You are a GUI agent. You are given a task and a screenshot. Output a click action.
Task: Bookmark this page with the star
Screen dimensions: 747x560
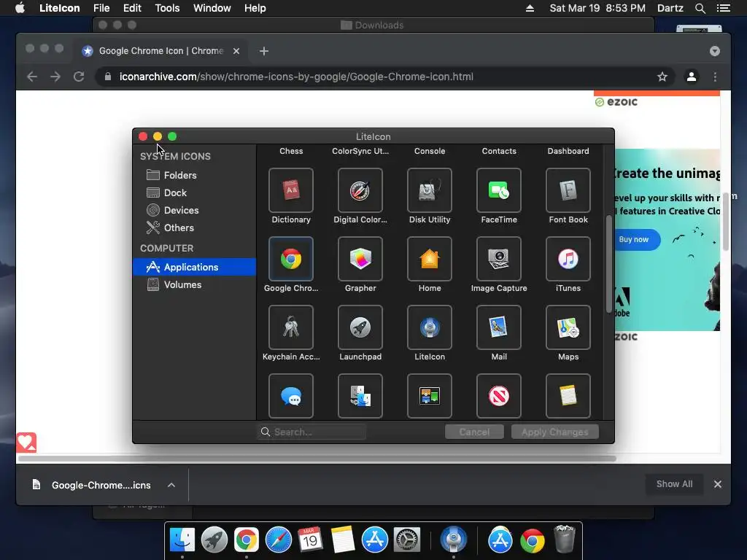pos(662,77)
